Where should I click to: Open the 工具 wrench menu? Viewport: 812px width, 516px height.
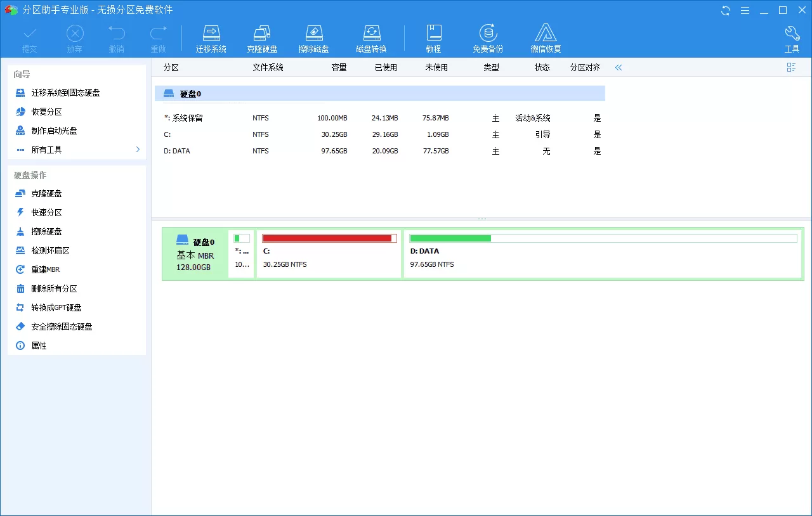point(792,39)
